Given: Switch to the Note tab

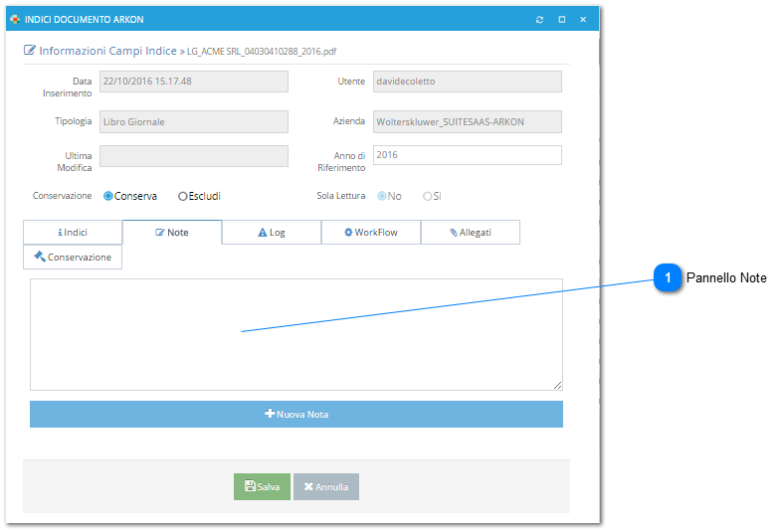Looking at the screenshot, I should [x=172, y=232].
